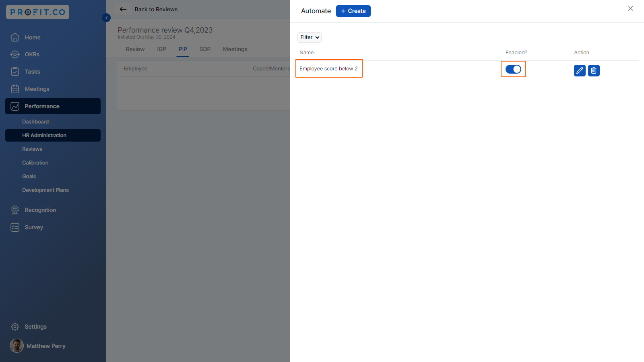The height and width of the screenshot is (362, 644).
Task: Open the Survey label in the sidebar
Action: click(34, 227)
